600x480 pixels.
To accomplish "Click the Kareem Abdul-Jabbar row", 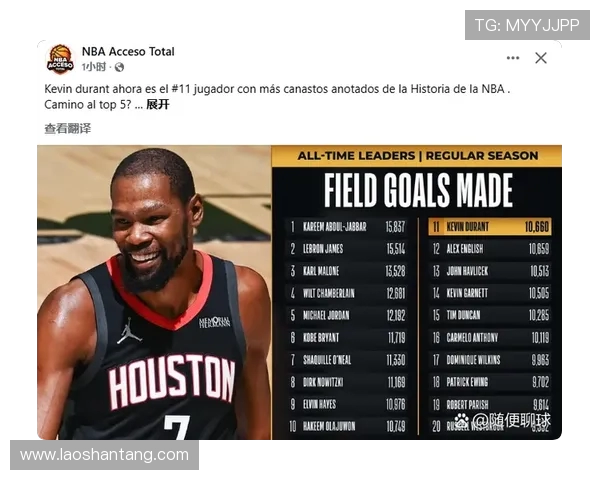I will click(347, 227).
